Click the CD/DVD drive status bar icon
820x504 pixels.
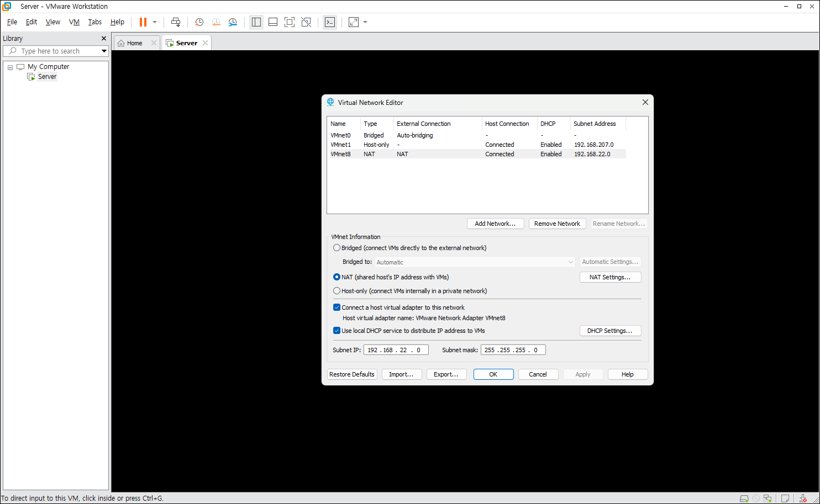pyautogui.click(x=756, y=498)
